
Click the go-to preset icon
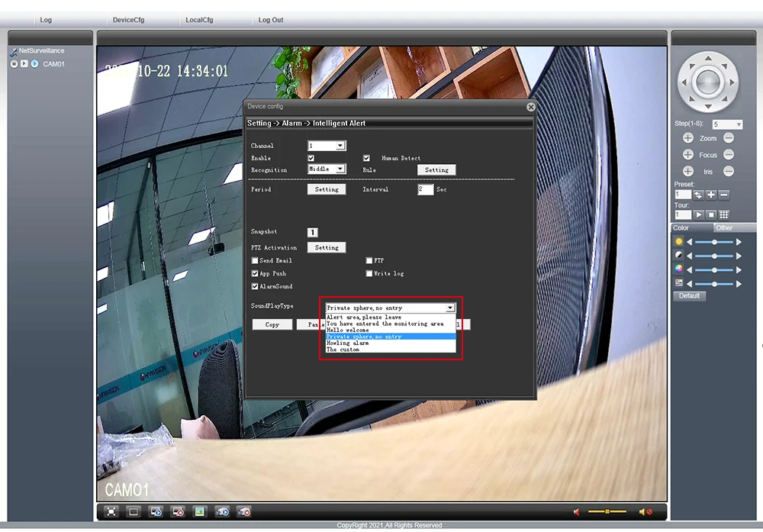click(698, 195)
